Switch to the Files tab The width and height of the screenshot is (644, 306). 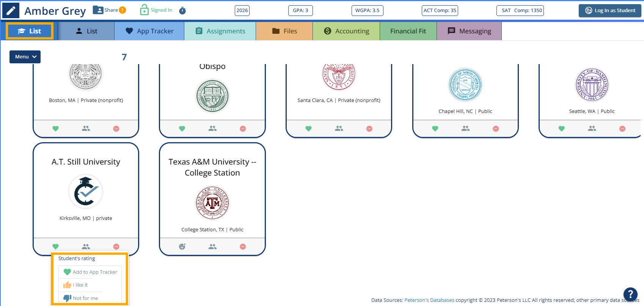pos(284,31)
